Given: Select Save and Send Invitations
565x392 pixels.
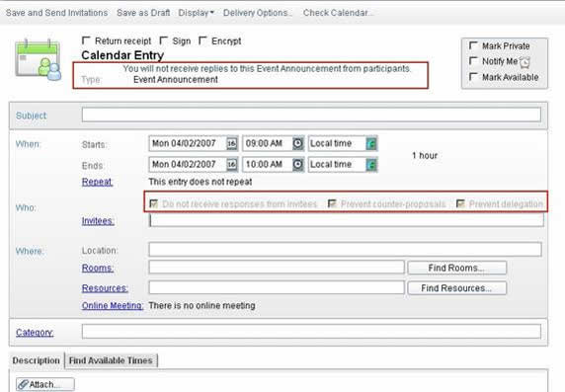Looking at the screenshot, I should [x=56, y=13].
